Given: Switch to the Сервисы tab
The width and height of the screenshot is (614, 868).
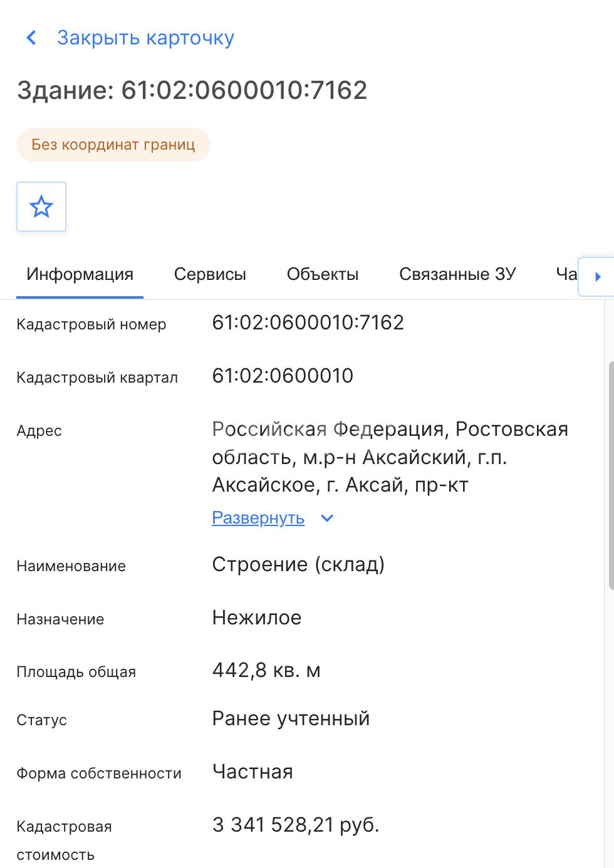Looking at the screenshot, I should click(210, 274).
